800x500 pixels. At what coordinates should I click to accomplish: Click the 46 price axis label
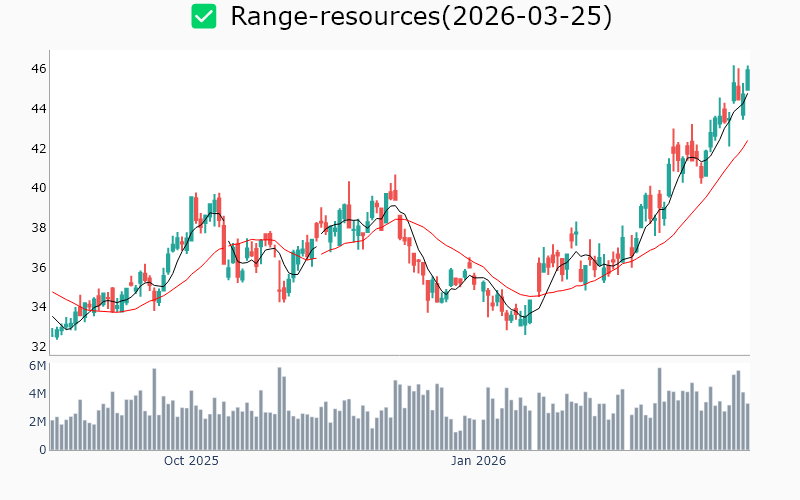click(x=38, y=69)
